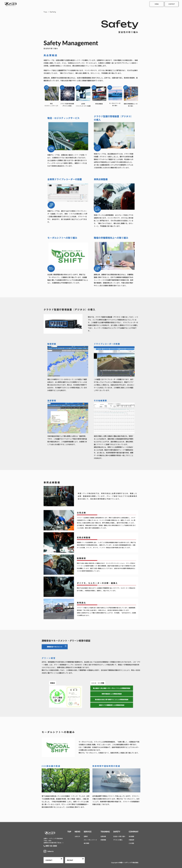Image resolution: width=182 pixels, height=868 pixels.
Task: Open Follow Us link in footer
Action: tap(50, 851)
